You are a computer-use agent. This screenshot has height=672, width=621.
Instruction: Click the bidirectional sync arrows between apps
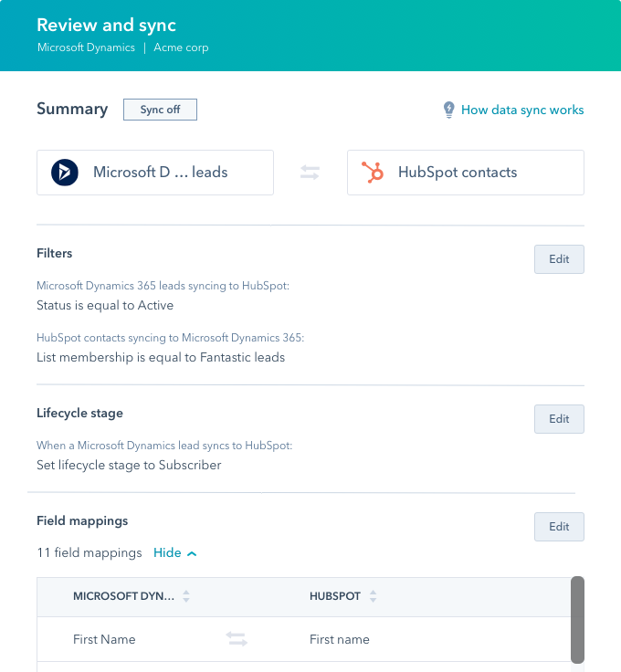tap(310, 173)
